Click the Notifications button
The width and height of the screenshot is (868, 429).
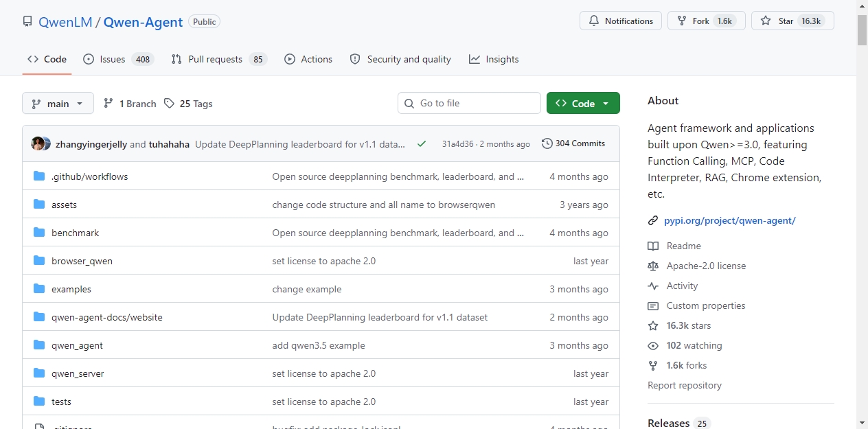tap(621, 21)
